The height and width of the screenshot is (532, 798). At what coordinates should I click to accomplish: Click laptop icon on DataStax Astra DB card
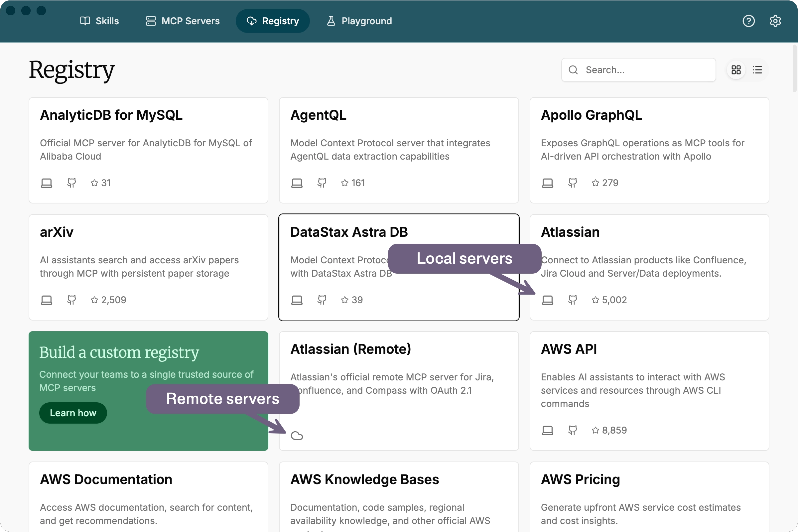(x=297, y=300)
